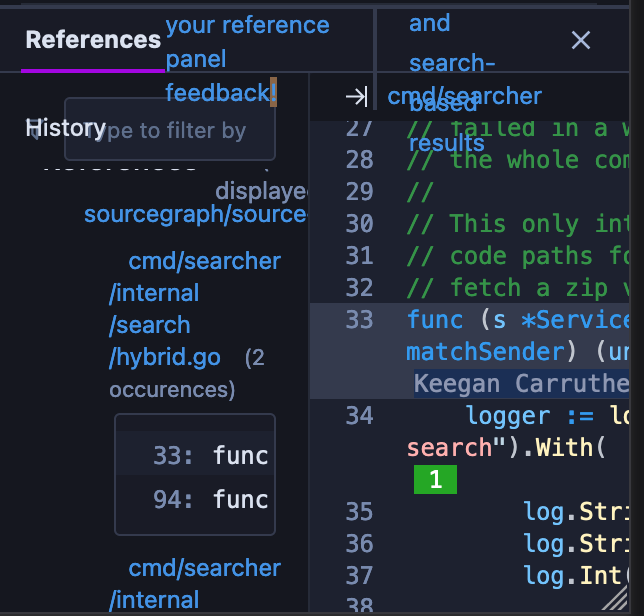
Task: Click the resize grip at the code panel corner
Action: [616, 598]
